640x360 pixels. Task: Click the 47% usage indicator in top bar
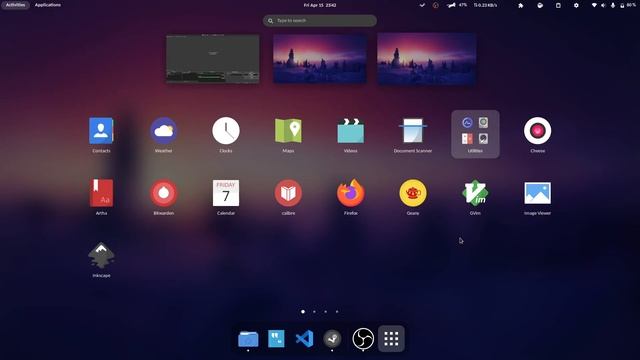pyautogui.click(x=457, y=5)
